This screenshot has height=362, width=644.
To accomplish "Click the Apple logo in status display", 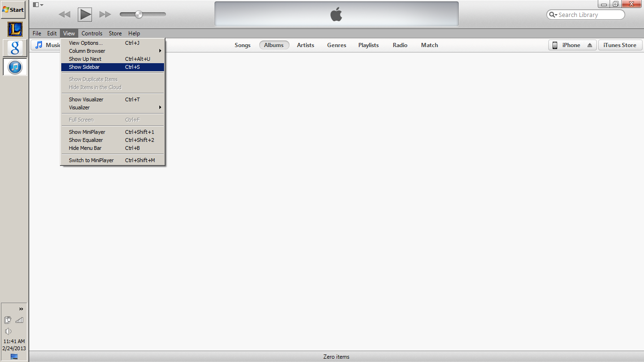I will point(336,14).
